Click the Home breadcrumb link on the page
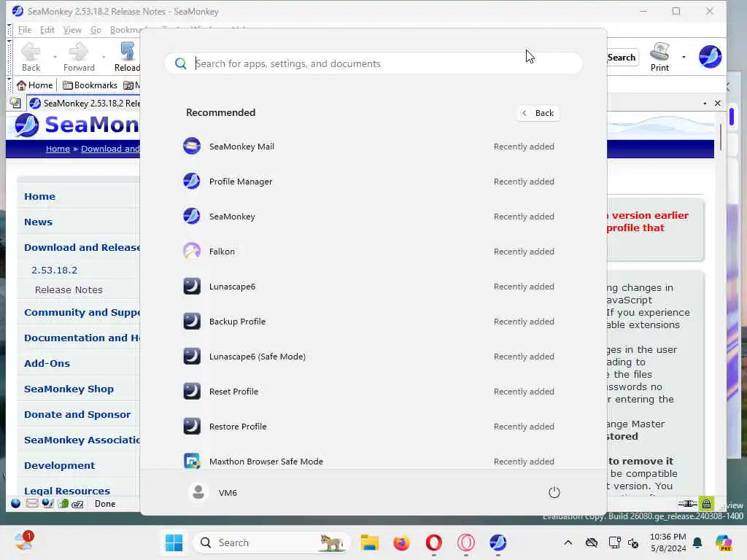747x560 pixels. pyautogui.click(x=58, y=149)
